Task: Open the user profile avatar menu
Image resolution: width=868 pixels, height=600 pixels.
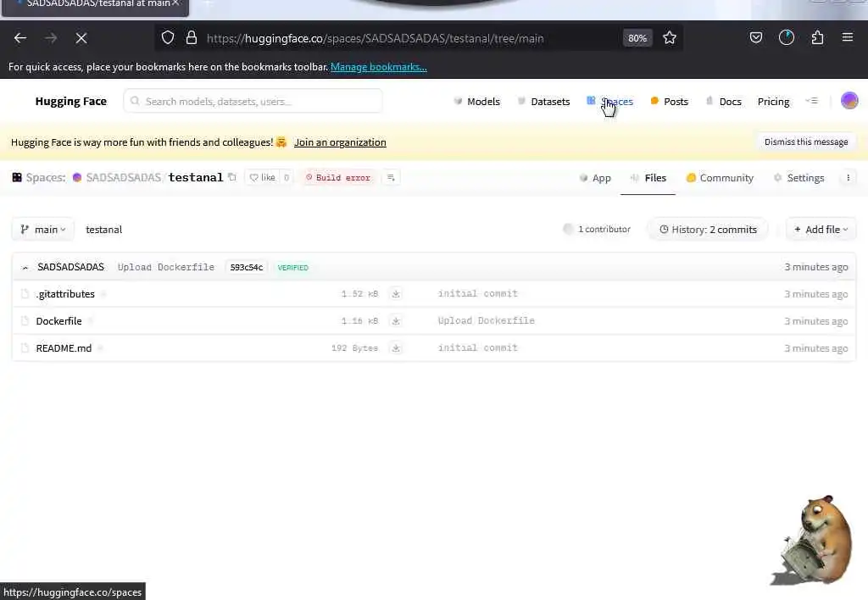Action: pyautogui.click(x=849, y=101)
